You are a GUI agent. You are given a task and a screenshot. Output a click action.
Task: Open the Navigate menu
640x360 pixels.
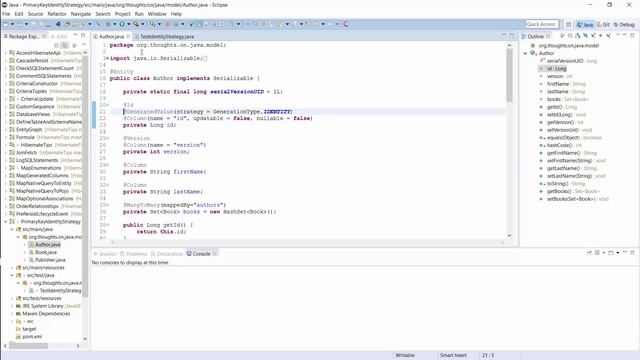point(81,14)
